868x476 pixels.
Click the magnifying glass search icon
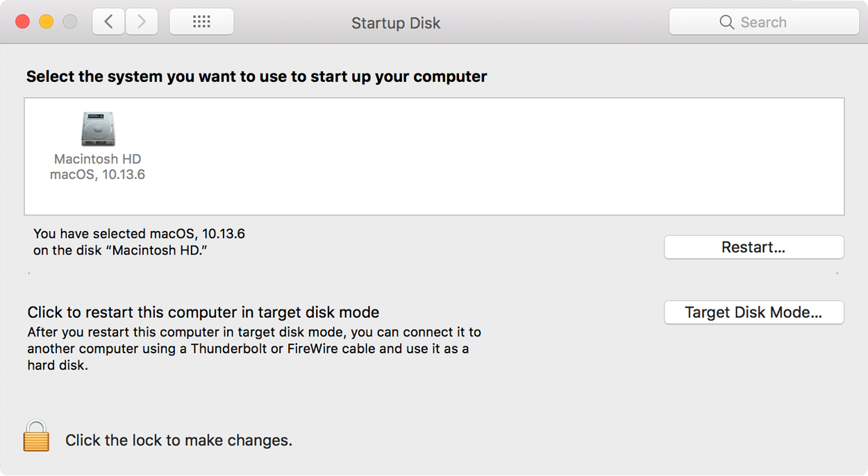[726, 22]
